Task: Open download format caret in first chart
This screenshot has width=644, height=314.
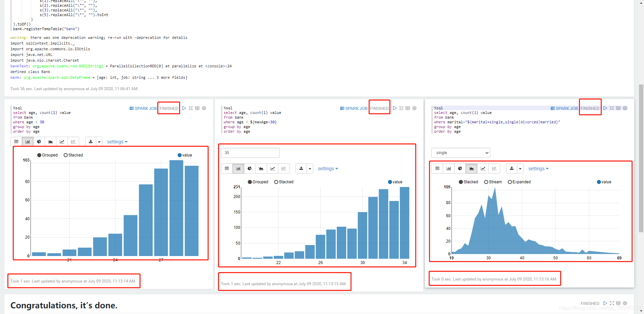Action: click(x=99, y=142)
